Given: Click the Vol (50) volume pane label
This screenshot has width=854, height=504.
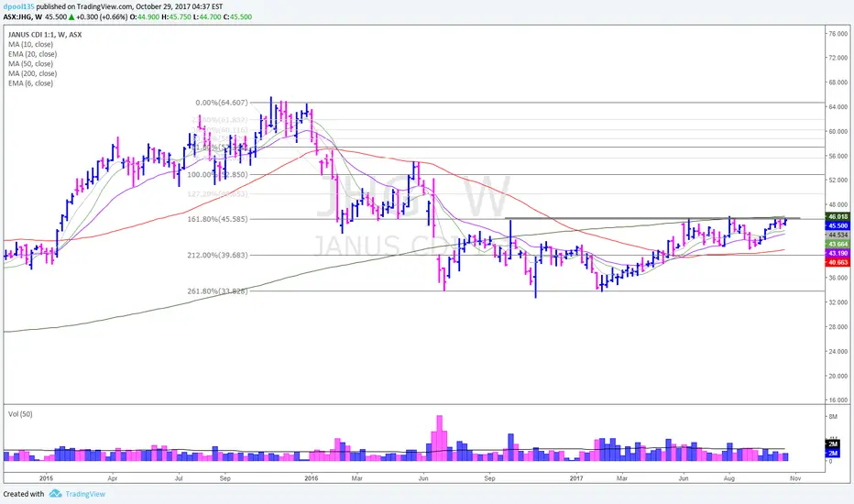Looking at the screenshot, I should 20,414.
